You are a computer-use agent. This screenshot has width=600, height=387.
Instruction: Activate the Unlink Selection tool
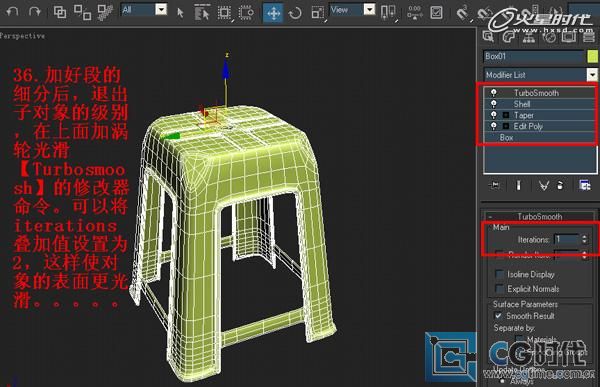pos(82,12)
